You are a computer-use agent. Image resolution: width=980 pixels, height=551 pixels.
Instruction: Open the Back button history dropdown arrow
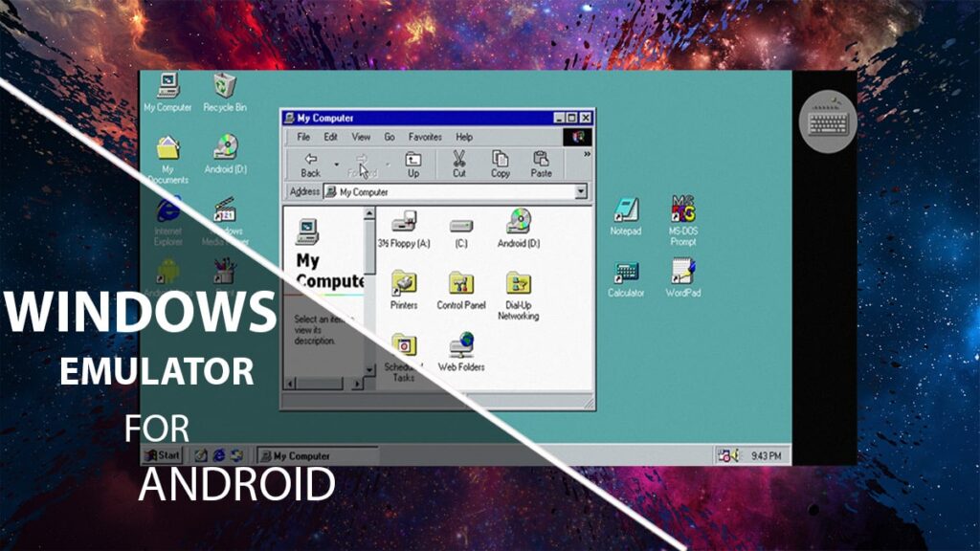(x=337, y=165)
